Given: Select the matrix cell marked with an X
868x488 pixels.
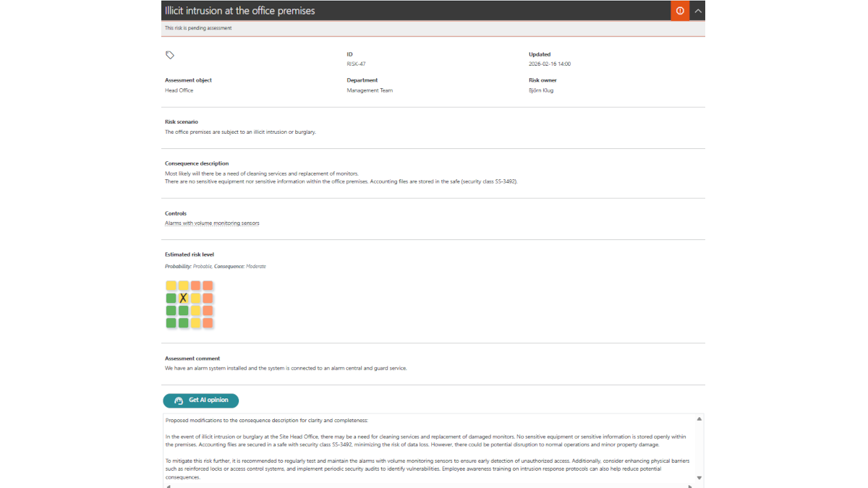Looking at the screenshot, I should 183,297.
